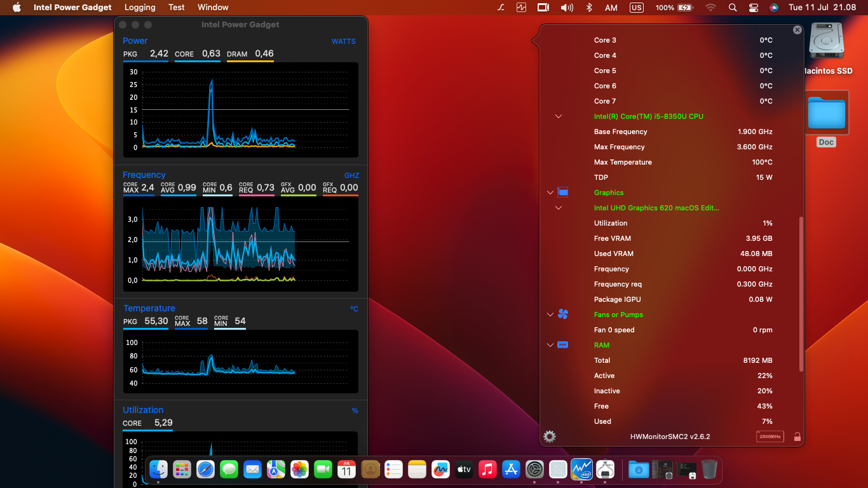Collapse the RAM section in HWMonitor

pyautogui.click(x=549, y=344)
